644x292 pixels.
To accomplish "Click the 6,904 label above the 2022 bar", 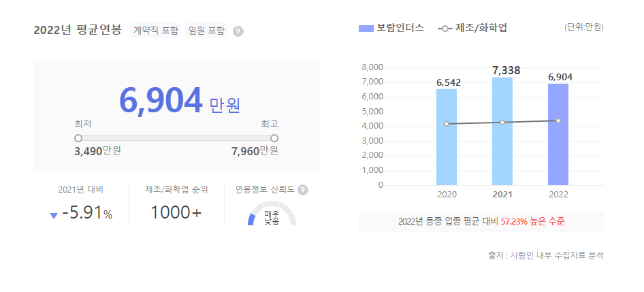I will pyautogui.click(x=560, y=77).
